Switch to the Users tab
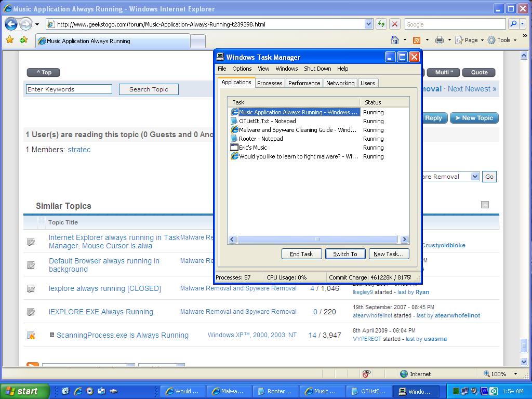This screenshot has width=532, height=399. click(x=368, y=83)
